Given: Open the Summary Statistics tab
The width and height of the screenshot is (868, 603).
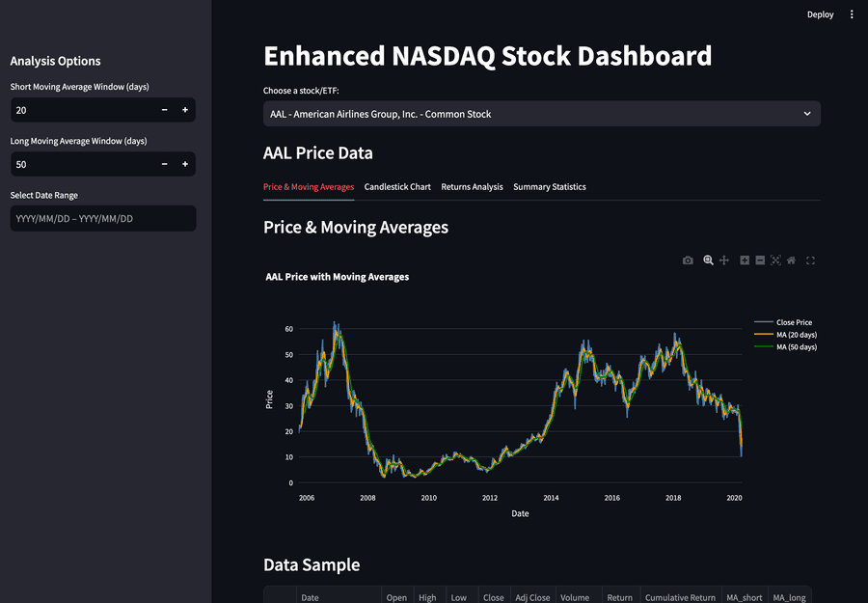Looking at the screenshot, I should [549, 187].
